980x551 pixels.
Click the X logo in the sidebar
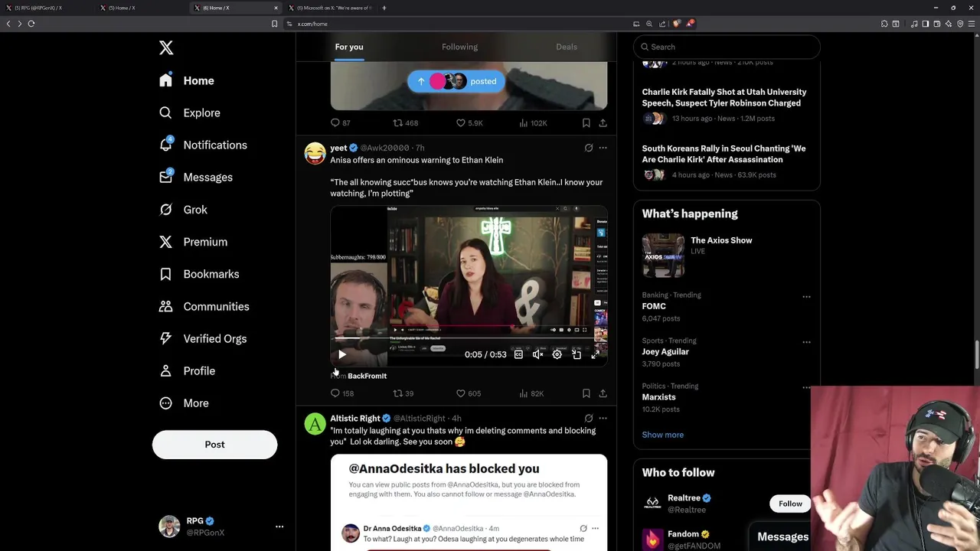(x=166, y=47)
